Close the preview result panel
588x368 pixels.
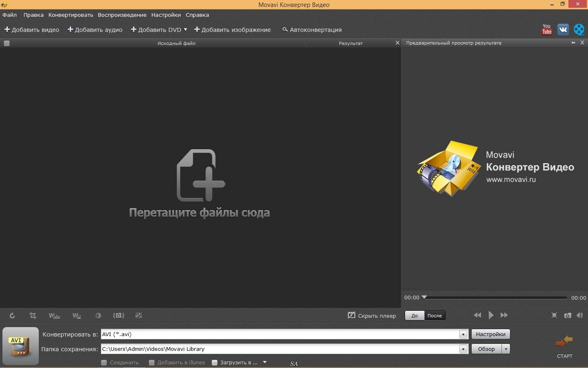tap(582, 43)
